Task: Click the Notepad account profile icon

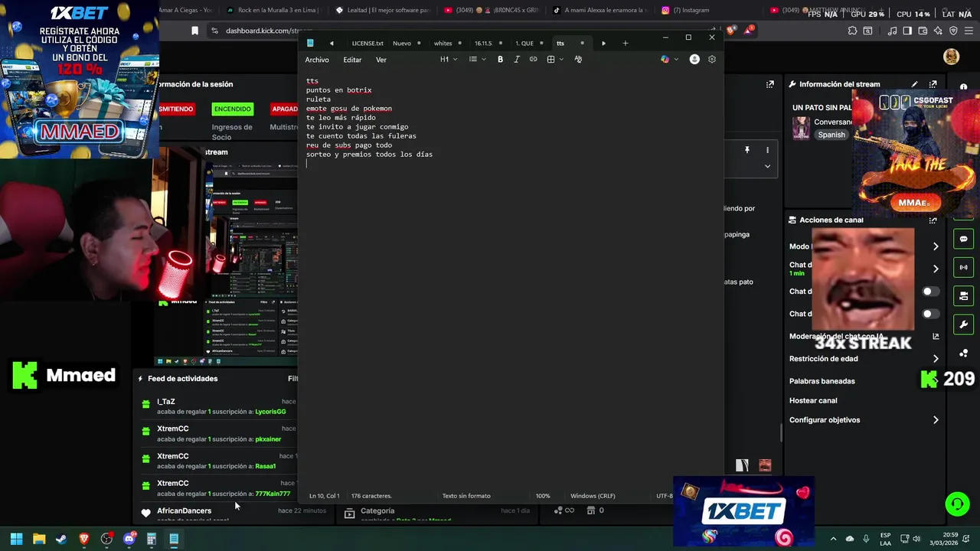Action: pyautogui.click(x=694, y=60)
